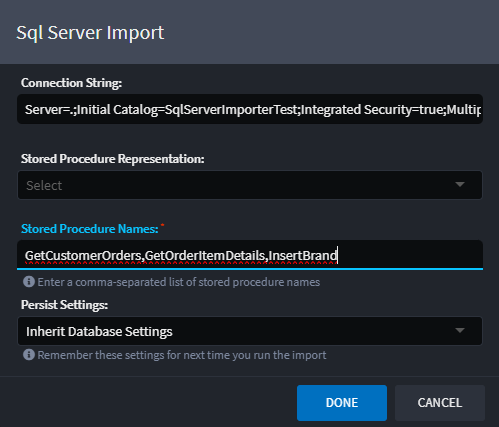Open the Stored Procedure Representation dropdown
Viewport: 499px width, 427px height.
250,185
